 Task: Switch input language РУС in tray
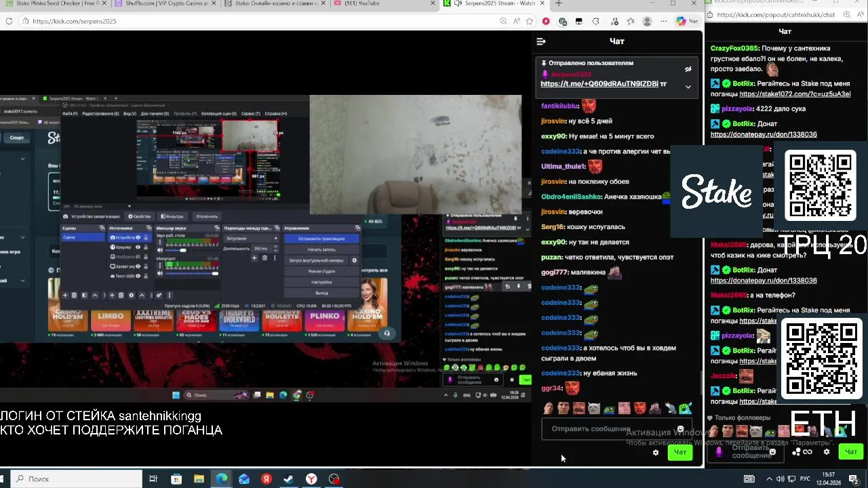tap(805, 479)
